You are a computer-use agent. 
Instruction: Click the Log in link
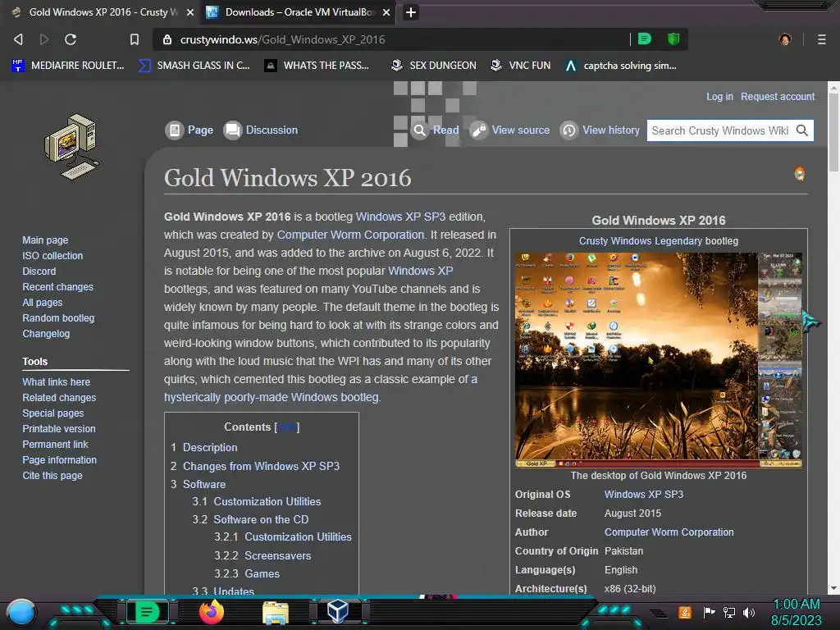(x=719, y=97)
